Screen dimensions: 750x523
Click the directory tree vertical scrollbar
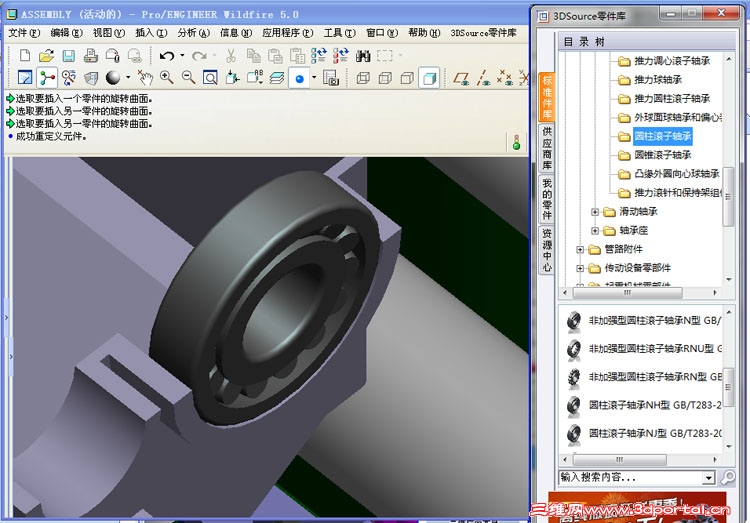[729, 200]
